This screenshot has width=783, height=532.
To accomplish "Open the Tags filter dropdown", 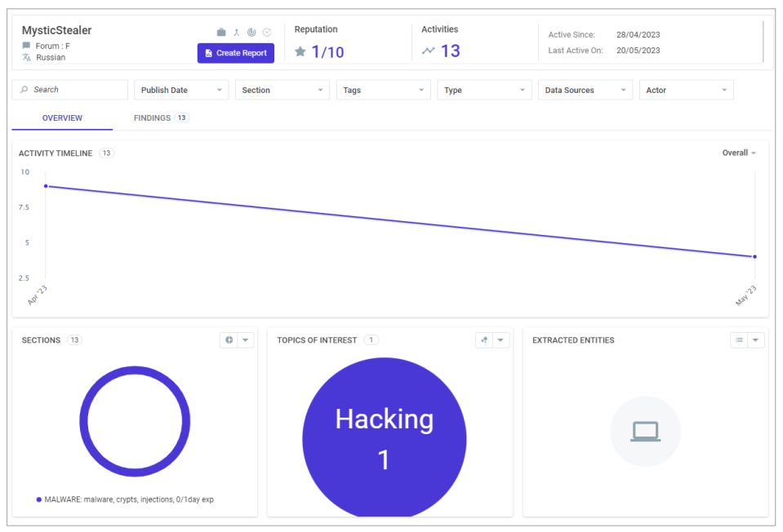I will pos(384,90).
